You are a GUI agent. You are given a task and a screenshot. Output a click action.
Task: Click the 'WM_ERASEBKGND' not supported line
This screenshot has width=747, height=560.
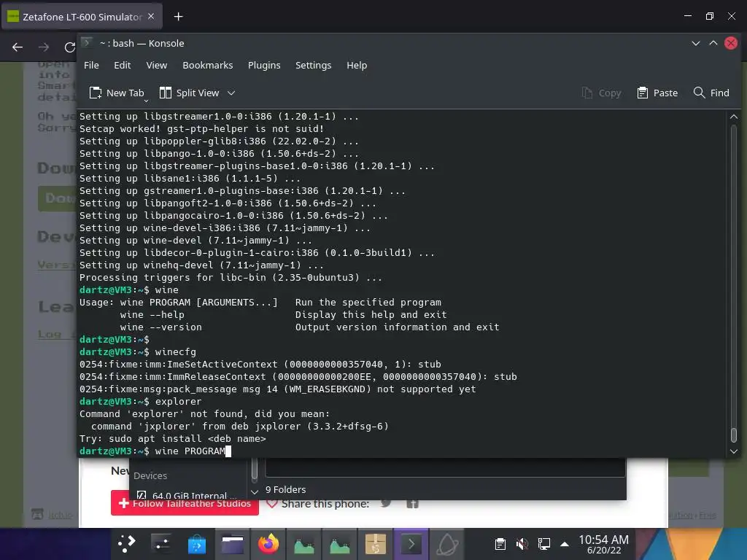pyautogui.click(x=278, y=389)
